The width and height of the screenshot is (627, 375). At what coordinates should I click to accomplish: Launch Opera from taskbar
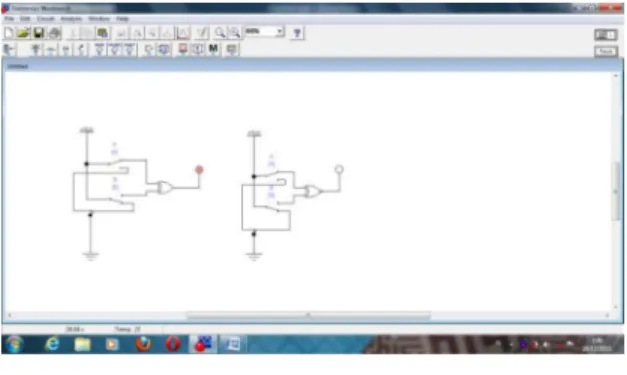[173, 344]
